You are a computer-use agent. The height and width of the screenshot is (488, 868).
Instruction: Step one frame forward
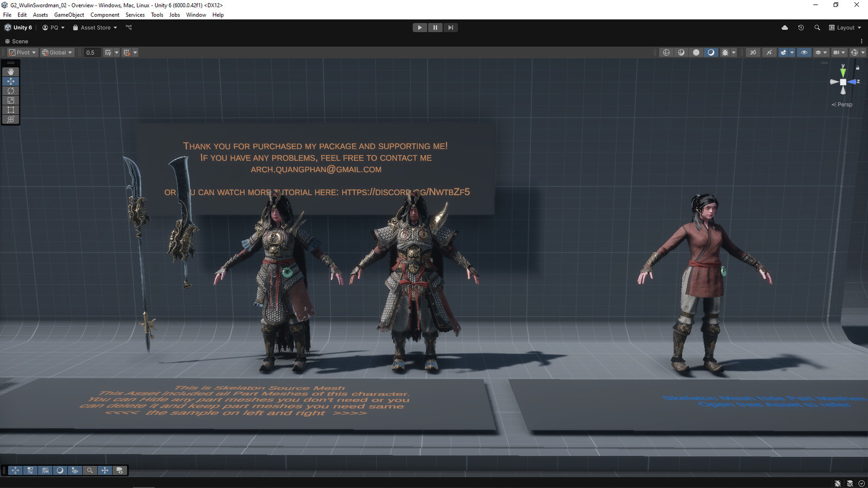[450, 28]
